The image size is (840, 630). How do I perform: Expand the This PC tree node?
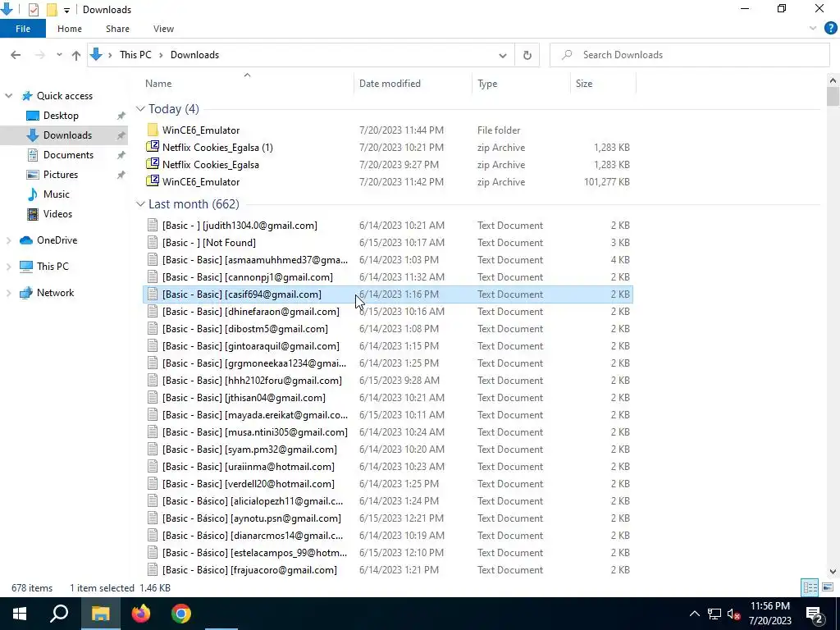click(x=8, y=267)
